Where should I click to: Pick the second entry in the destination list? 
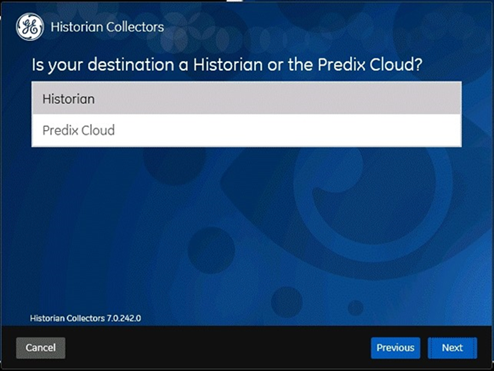(246, 130)
